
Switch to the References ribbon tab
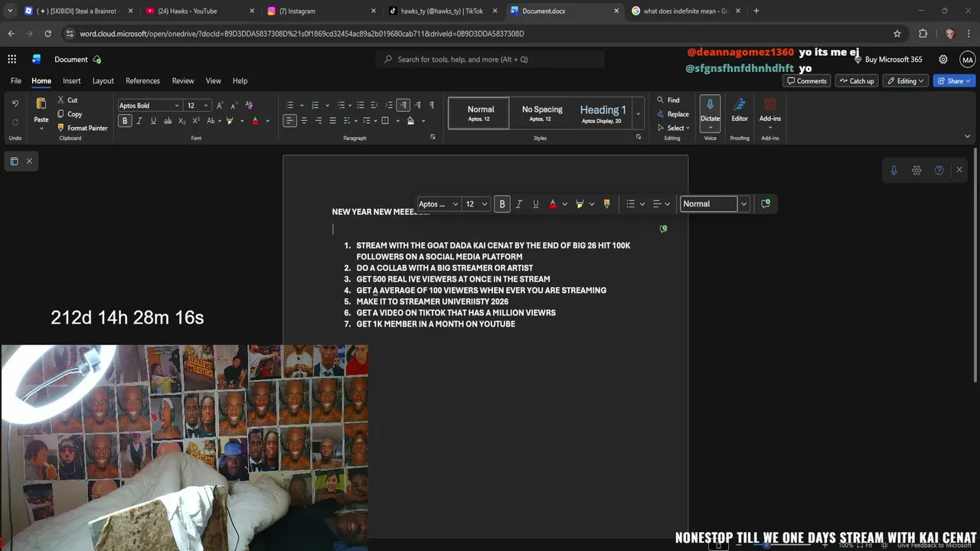[x=142, y=80]
